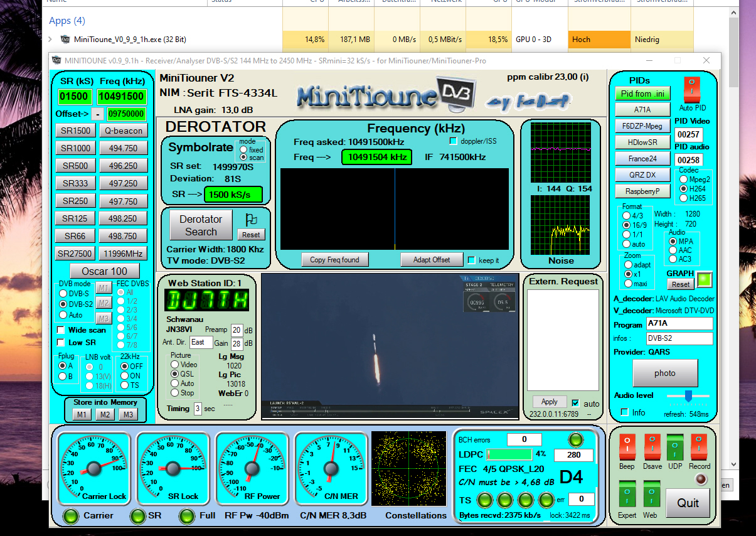Click the SR status LED
The image size is (756, 536).
coord(137,516)
